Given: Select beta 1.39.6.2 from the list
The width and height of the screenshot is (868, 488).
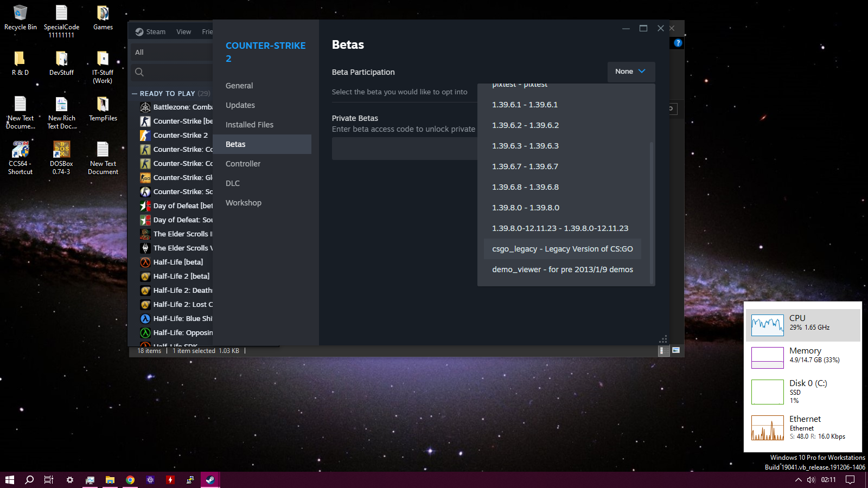Looking at the screenshot, I should [x=563, y=125].
